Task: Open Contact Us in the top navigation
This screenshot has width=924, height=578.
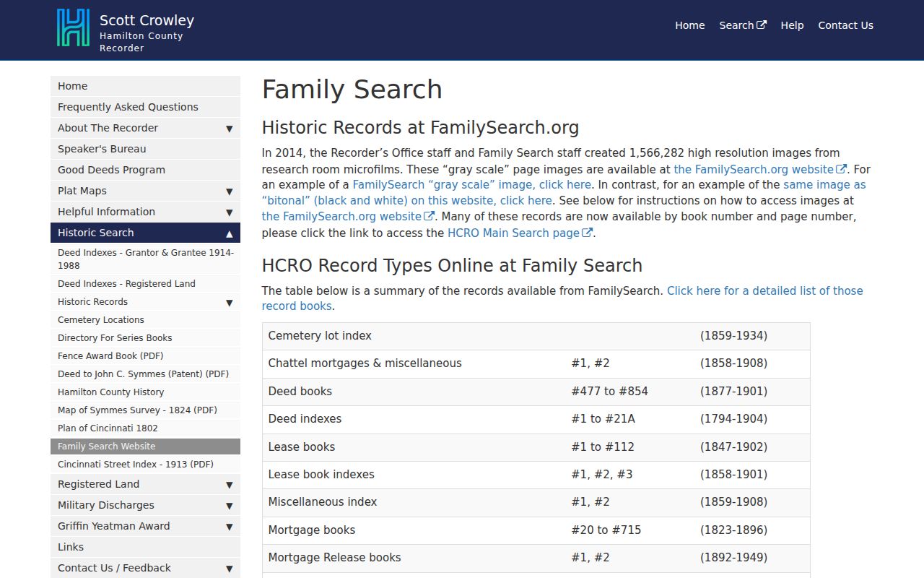Action: point(845,25)
